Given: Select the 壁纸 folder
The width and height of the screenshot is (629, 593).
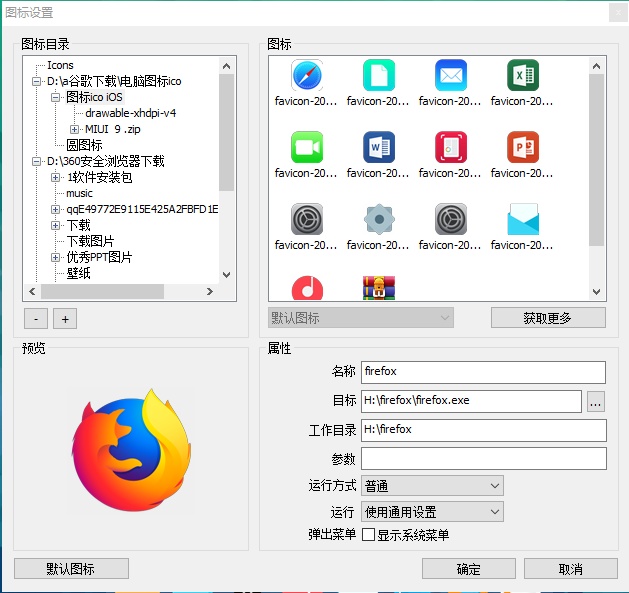Looking at the screenshot, I should pos(79,273).
